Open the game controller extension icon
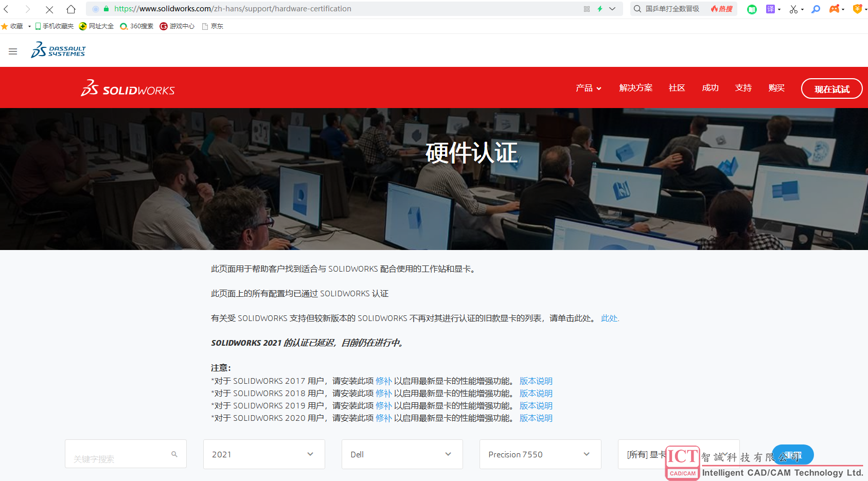Image resolution: width=868 pixels, height=481 pixels. click(834, 9)
